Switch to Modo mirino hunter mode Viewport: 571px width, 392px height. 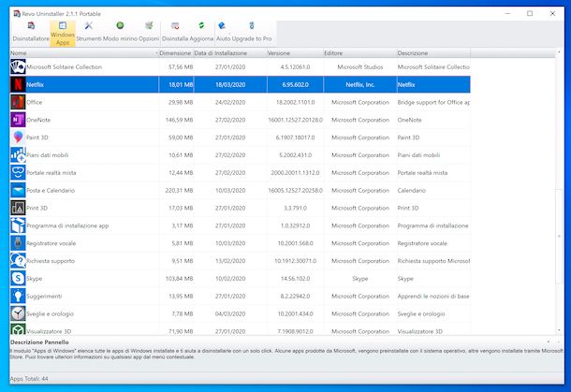pos(120,32)
